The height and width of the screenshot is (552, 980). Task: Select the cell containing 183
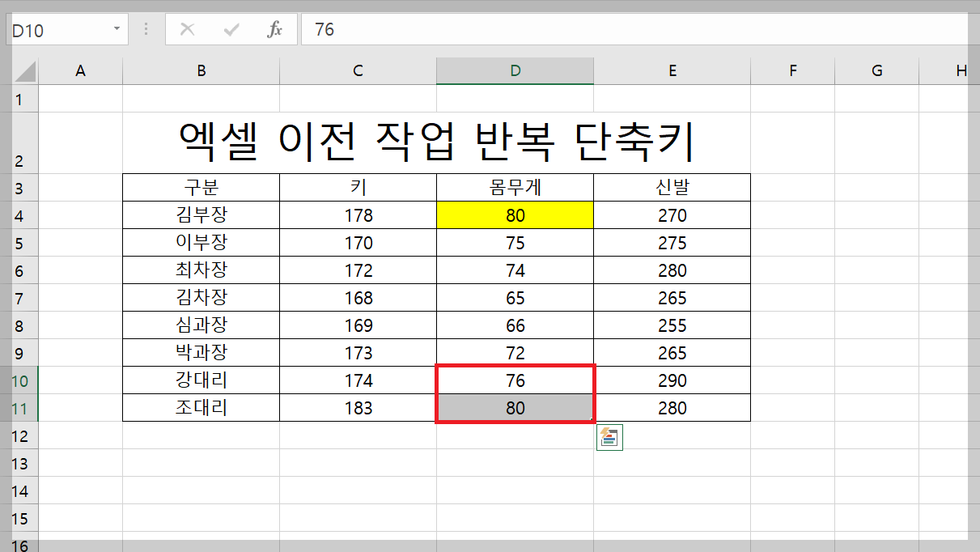(357, 407)
